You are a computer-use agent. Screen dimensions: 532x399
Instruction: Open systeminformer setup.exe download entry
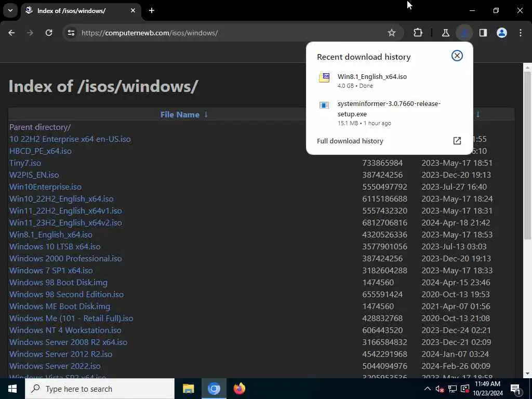point(390,113)
